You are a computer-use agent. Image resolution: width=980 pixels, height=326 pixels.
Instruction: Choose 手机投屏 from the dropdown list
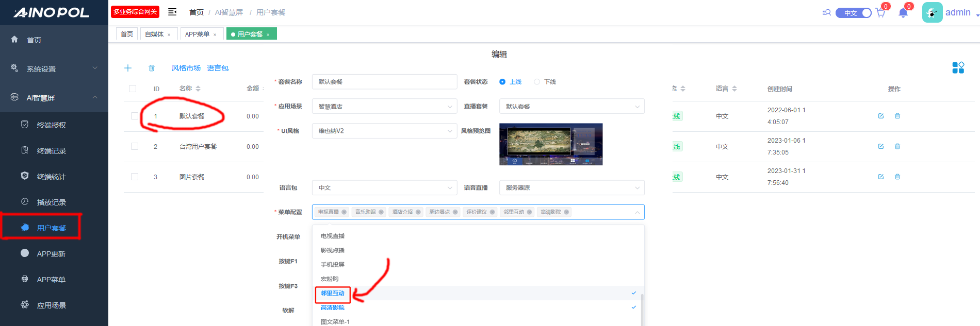click(333, 265)
